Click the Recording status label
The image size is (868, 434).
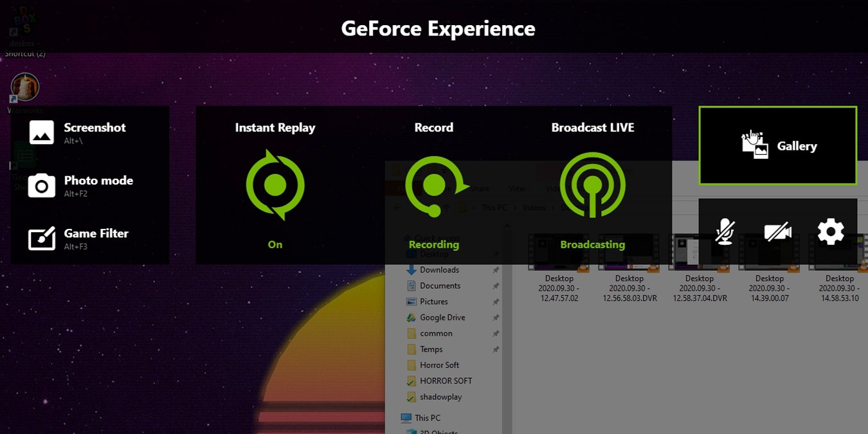coord(434,244)
